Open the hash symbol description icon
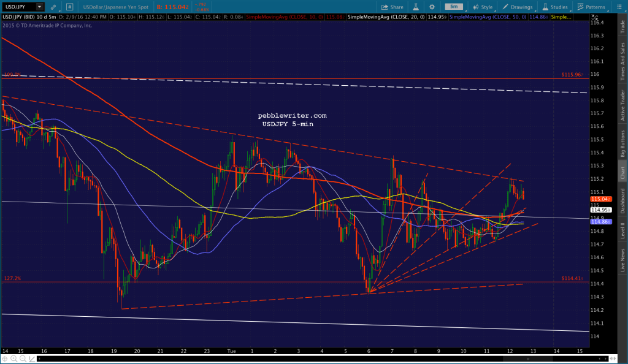 [69, 7]
